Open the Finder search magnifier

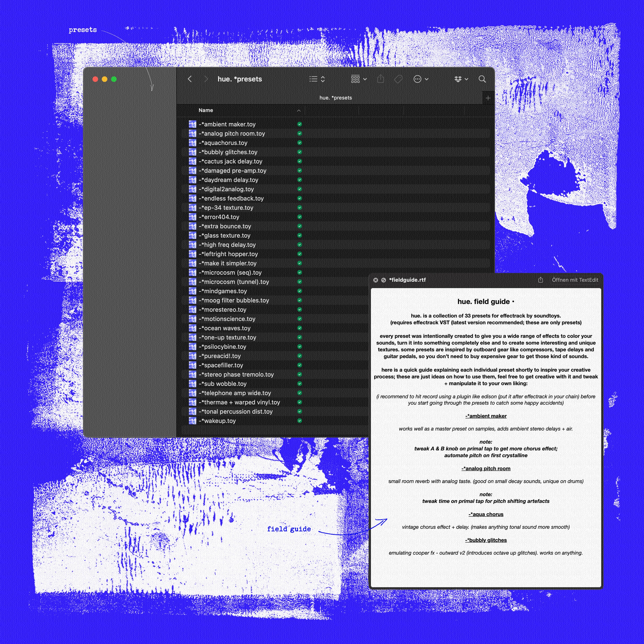[x=482, y=79]
